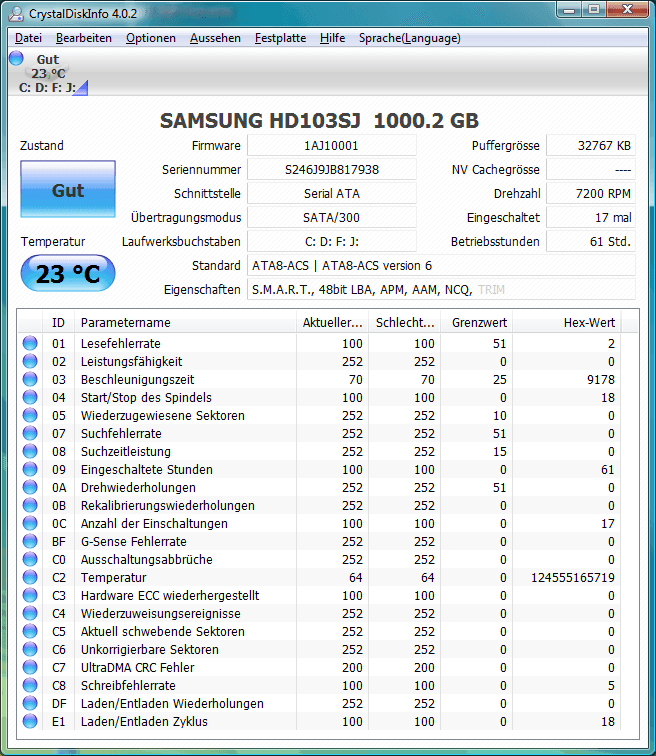Click the ID column header

coord(58,323)
